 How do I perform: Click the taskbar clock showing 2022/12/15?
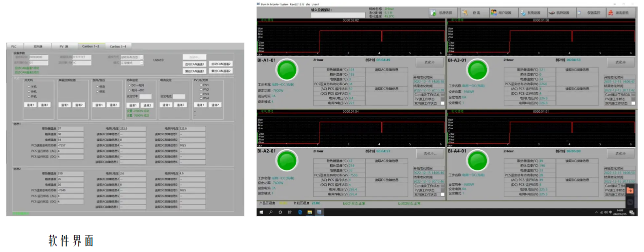point(620,212)
